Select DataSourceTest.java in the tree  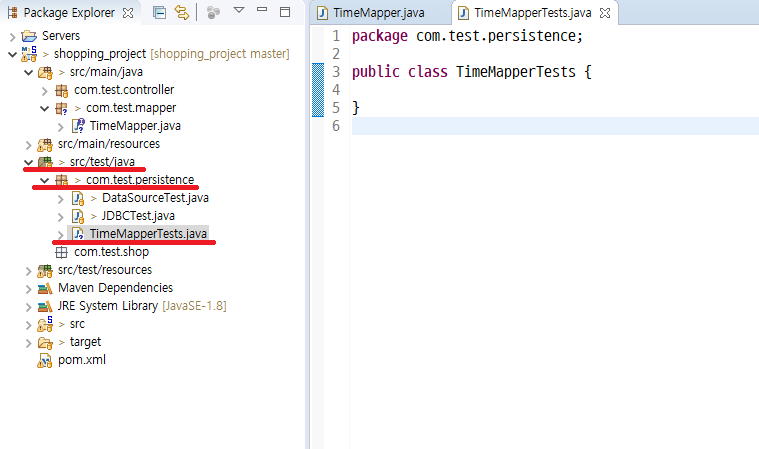coord(155,197)
